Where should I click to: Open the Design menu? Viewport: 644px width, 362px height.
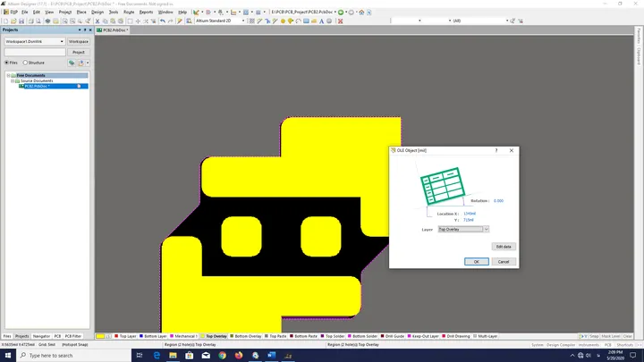tap(97, 13)
